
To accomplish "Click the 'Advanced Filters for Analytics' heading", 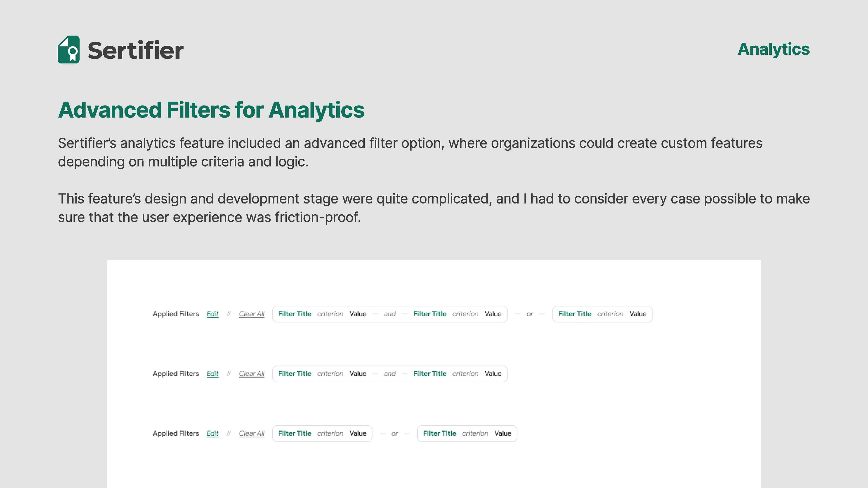I will (211, 110).
